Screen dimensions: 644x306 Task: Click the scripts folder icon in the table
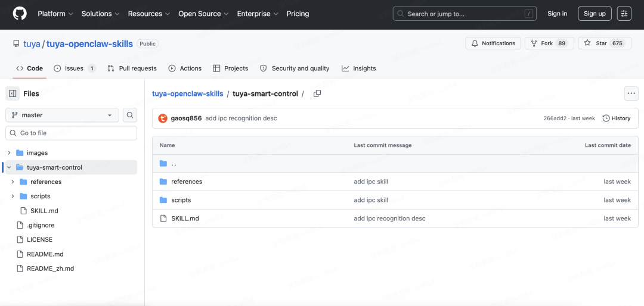163,200
